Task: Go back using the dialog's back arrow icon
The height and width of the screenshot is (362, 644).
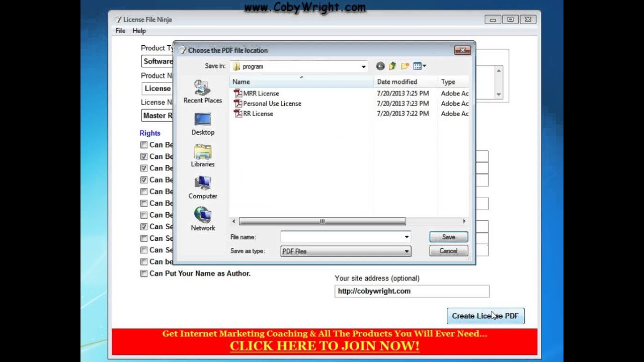Action: click(380, 66)
